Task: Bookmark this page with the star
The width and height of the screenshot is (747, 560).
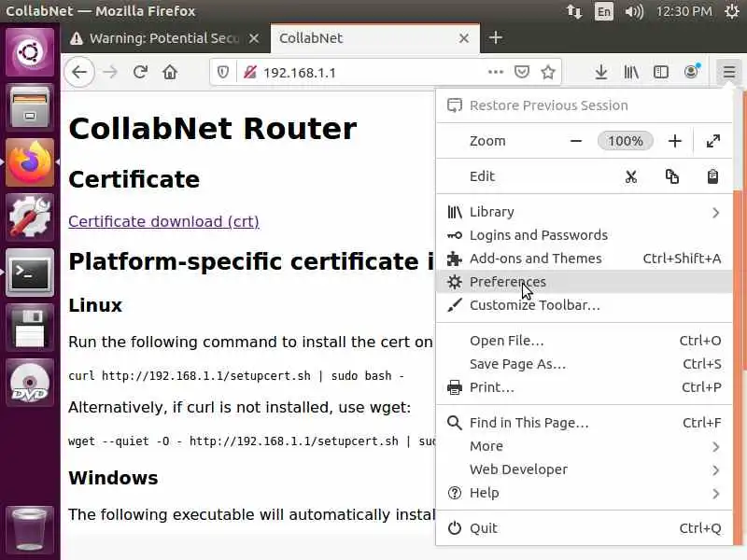Action: click(548, 73)
